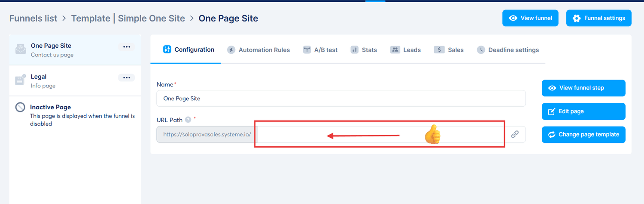Click the One Page Site envelope icon

[x=20, y=50]
